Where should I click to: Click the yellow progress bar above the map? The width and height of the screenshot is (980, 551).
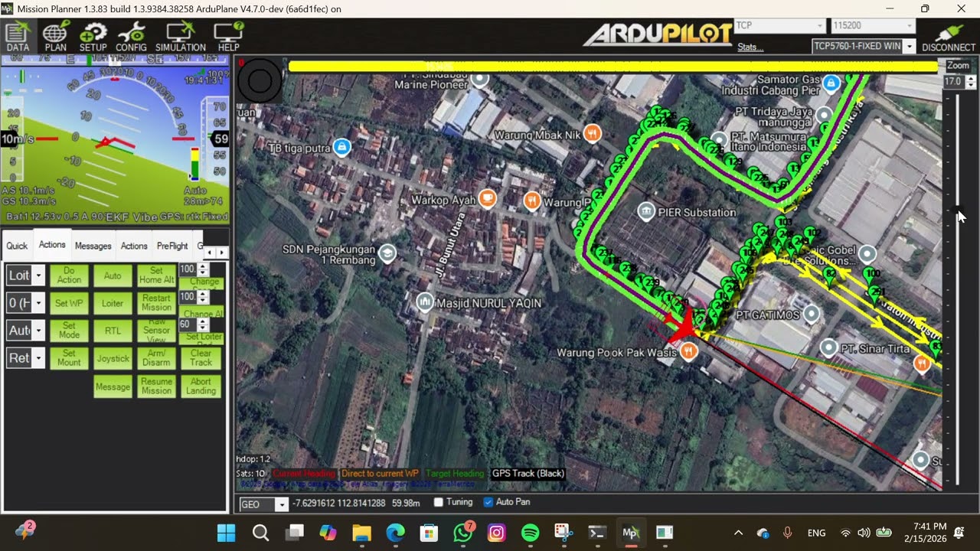612,67
